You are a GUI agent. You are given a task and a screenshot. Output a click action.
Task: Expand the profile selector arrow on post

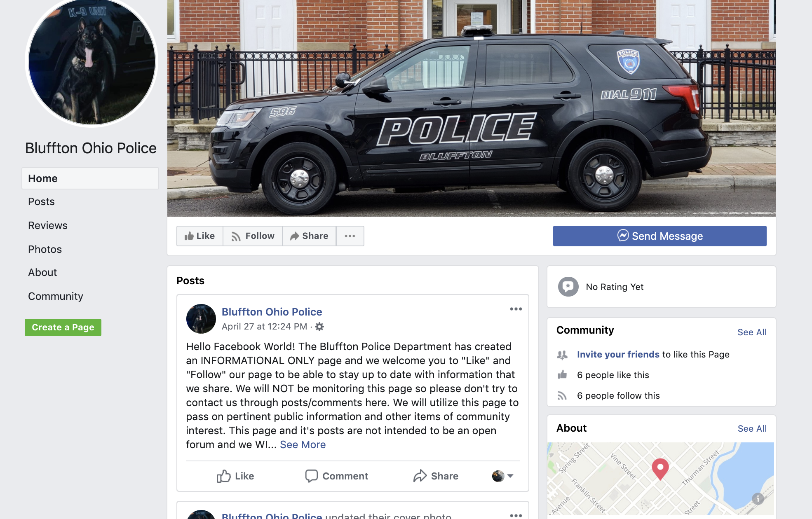[510, 476]
